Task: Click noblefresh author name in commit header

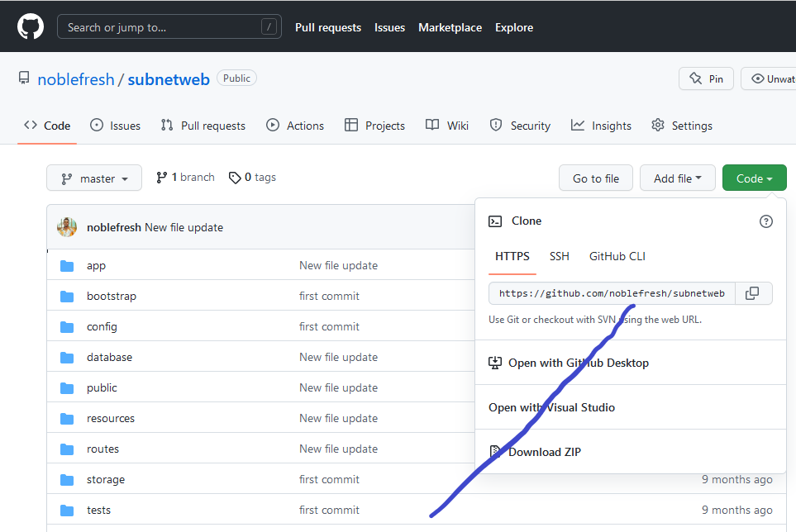Action: [114, 227]
